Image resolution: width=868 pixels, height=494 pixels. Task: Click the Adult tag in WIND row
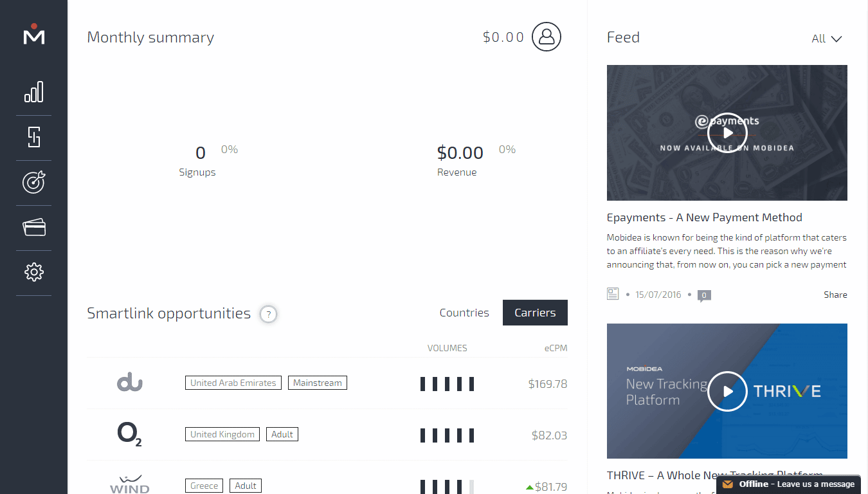246,486
